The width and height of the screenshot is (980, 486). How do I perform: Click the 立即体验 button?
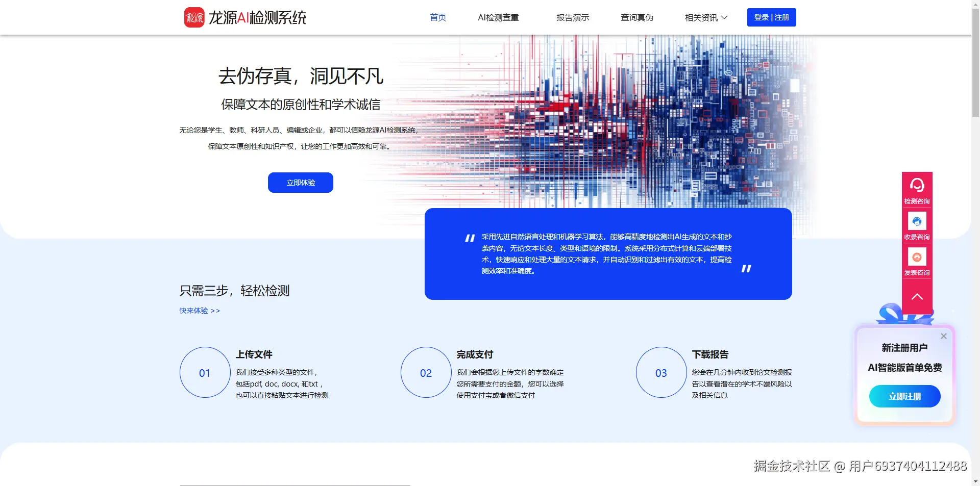[300, 182]
